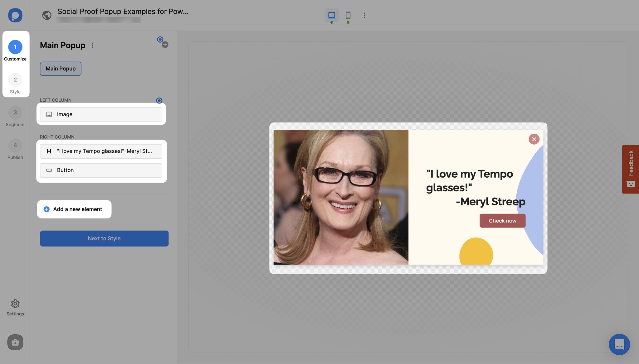The height and width of the screenshot is (364, 639).
Task: Select the Image element row
Action: point(101,114)
